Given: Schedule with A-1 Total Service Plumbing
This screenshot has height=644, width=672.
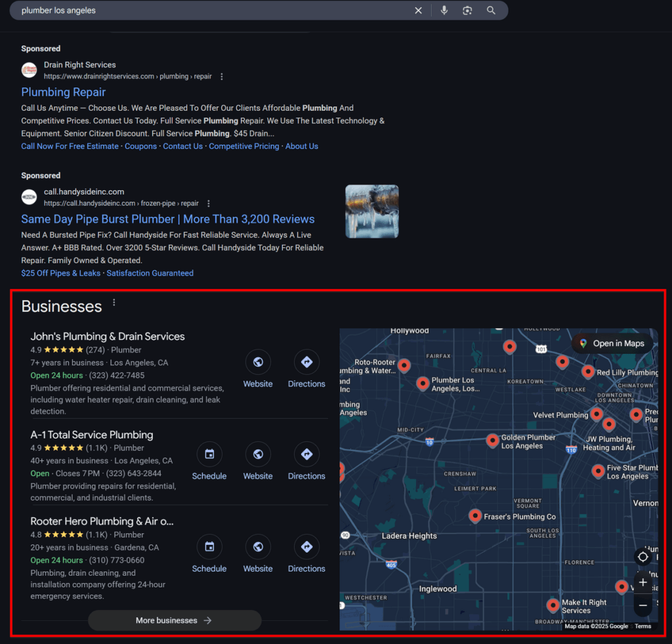Looking at the screenshot, I should pos(209,462).
